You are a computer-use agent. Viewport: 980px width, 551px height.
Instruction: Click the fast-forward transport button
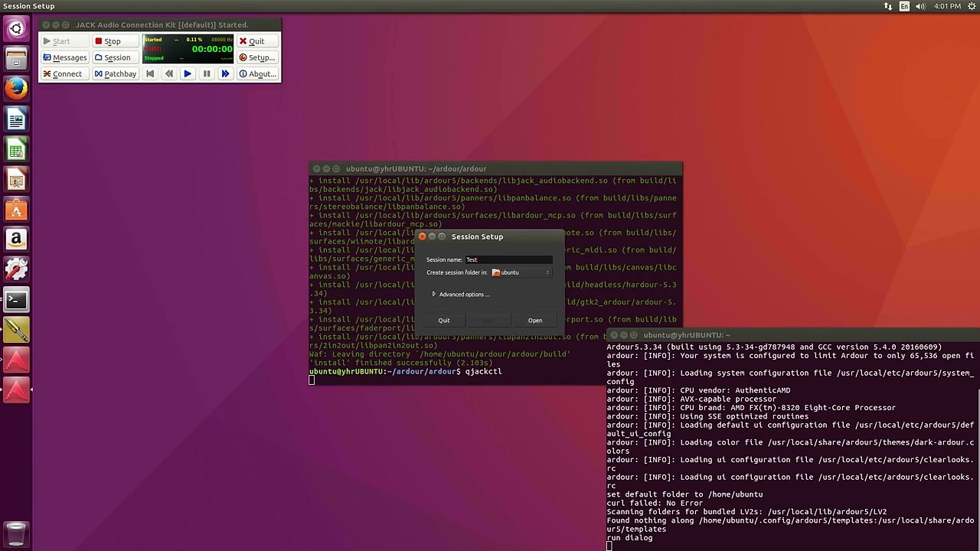[225, 74]
